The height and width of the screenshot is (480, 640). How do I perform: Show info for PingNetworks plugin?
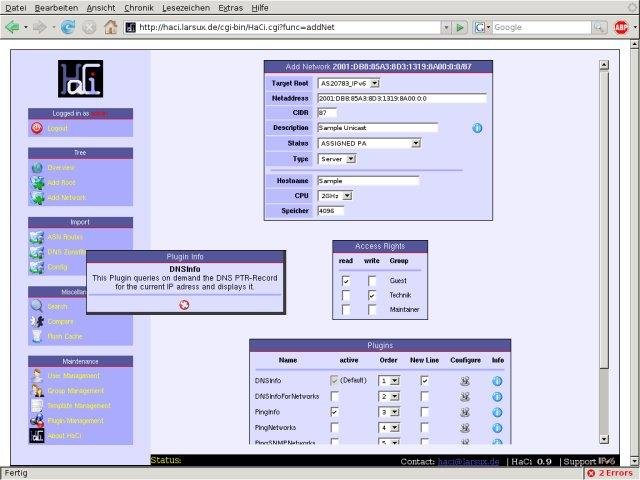(x=497, y=428)
